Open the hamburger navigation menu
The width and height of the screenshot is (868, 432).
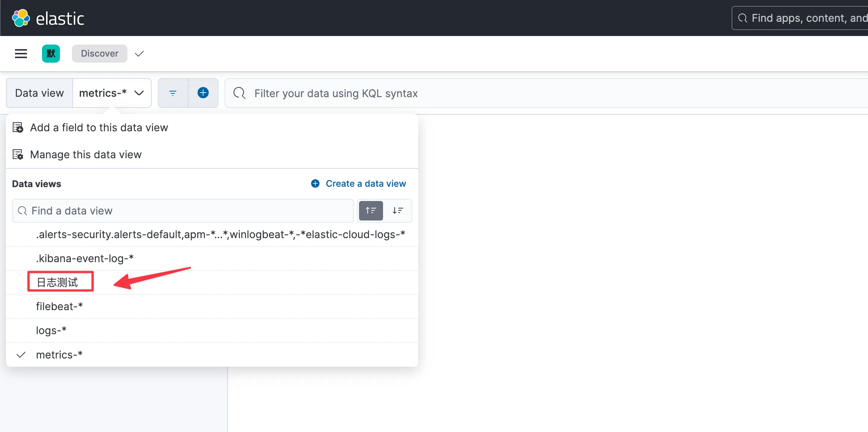21,54
